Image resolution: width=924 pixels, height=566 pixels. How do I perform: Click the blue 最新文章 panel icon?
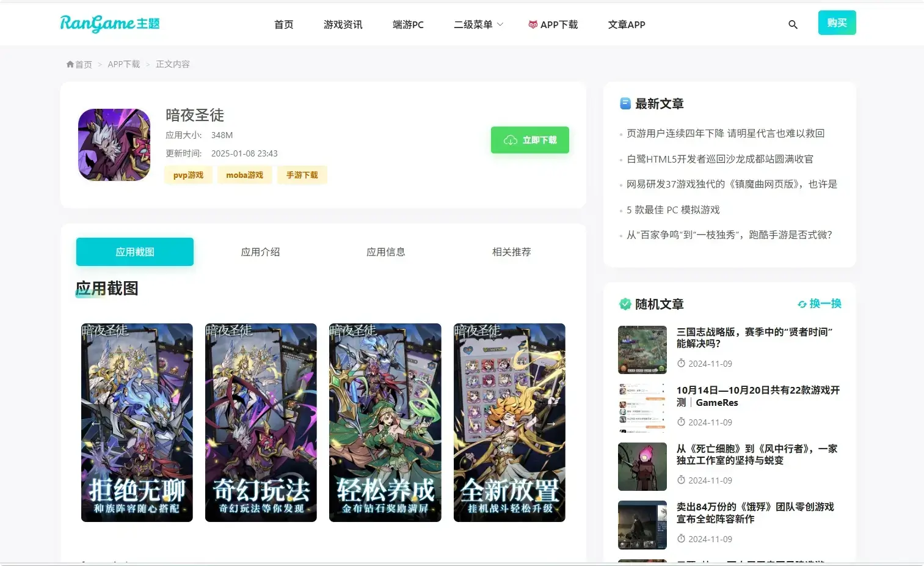pos(625,104)
